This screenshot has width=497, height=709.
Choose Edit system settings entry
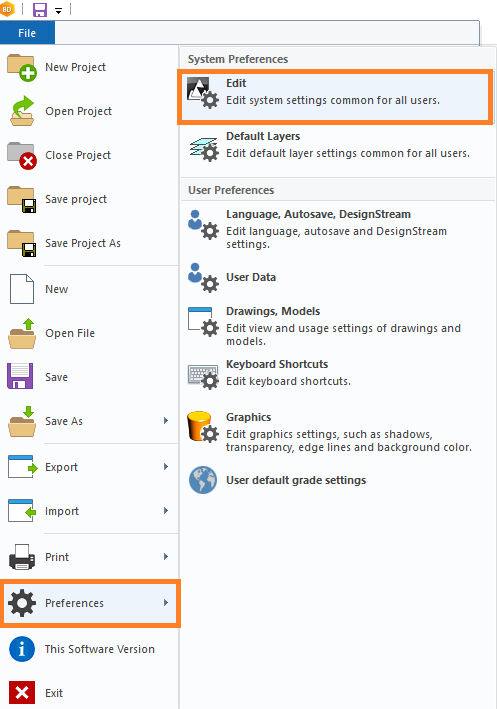click(x=335, y=96)
